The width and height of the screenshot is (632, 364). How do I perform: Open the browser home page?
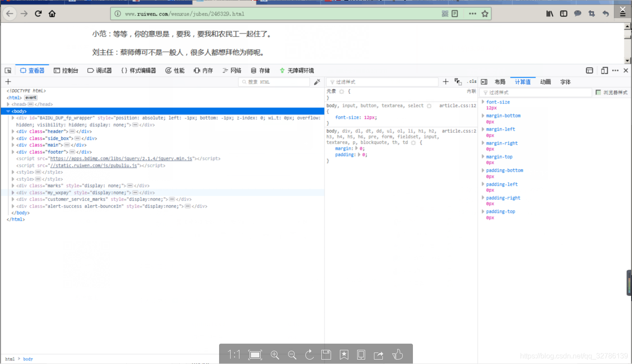pyautogui.click(x=52, y=14)
